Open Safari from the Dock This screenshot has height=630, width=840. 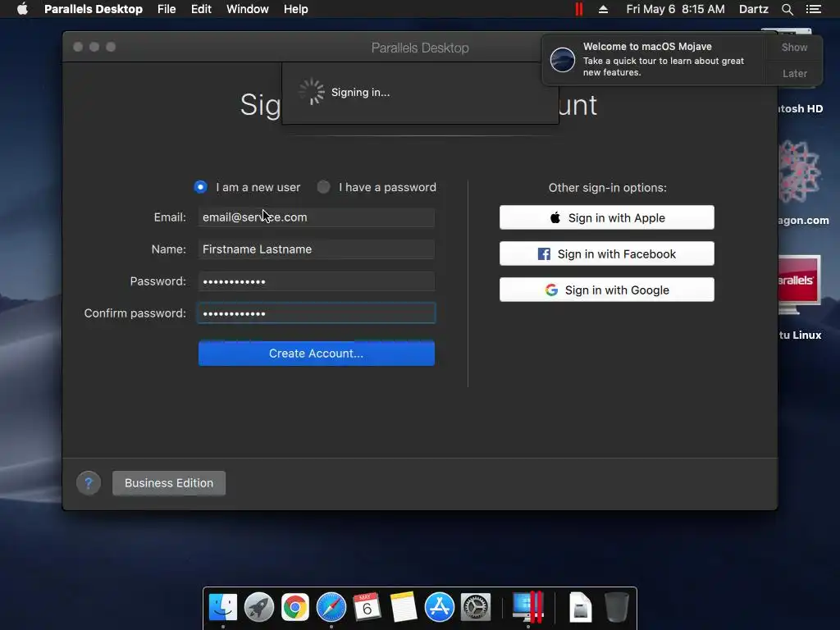pos(331,608)
